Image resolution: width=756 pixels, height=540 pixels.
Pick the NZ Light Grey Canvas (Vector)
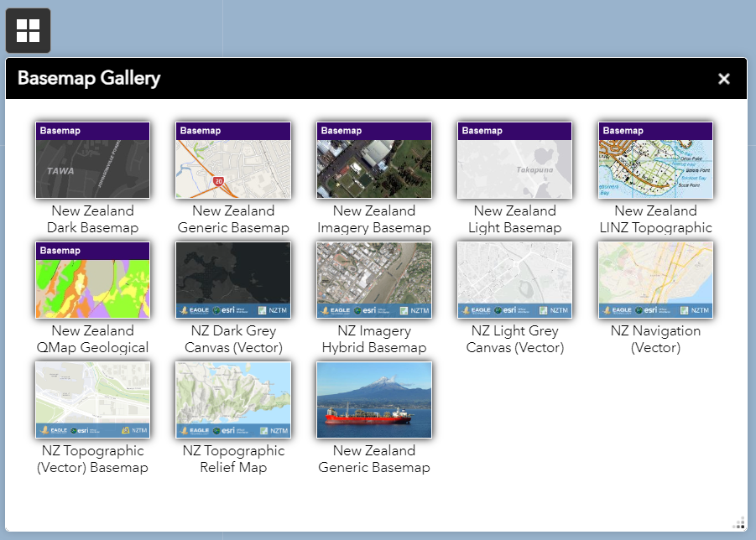[x=514, y=279]
